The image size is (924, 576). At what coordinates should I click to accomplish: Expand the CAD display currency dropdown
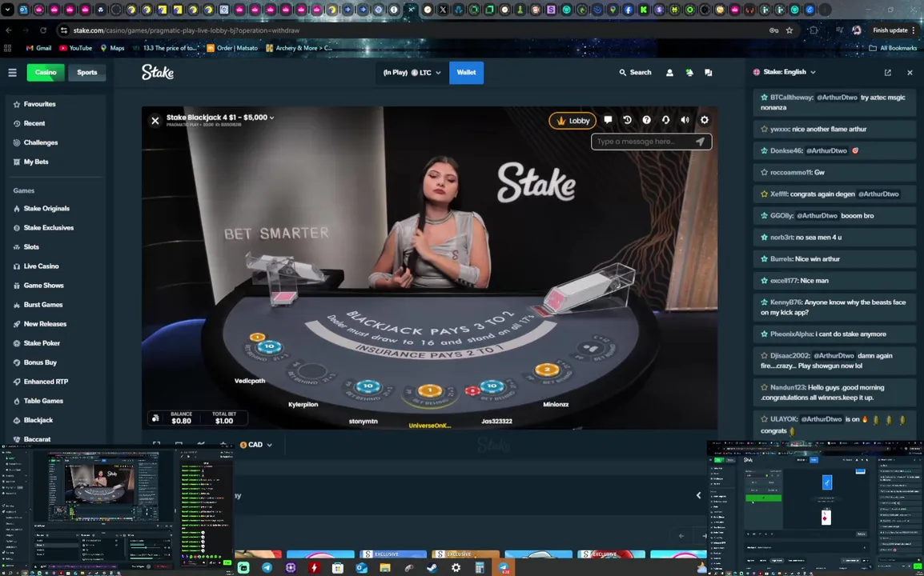pyautogui.click(x=256, y=445)
